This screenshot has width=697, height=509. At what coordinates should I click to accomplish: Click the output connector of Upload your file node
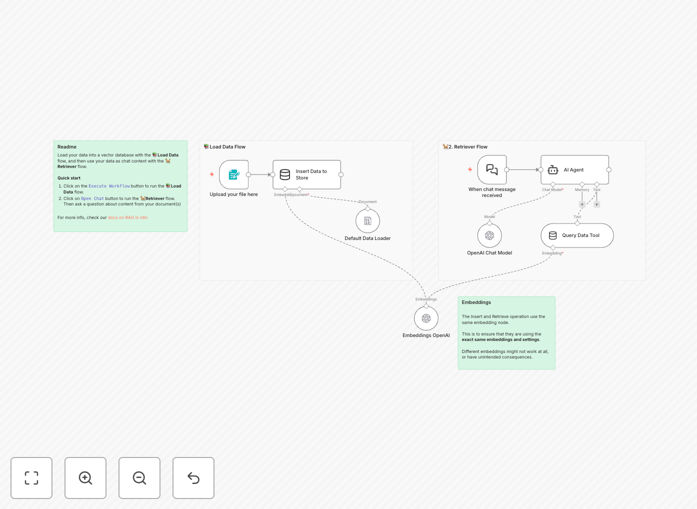tap(248, 175)
